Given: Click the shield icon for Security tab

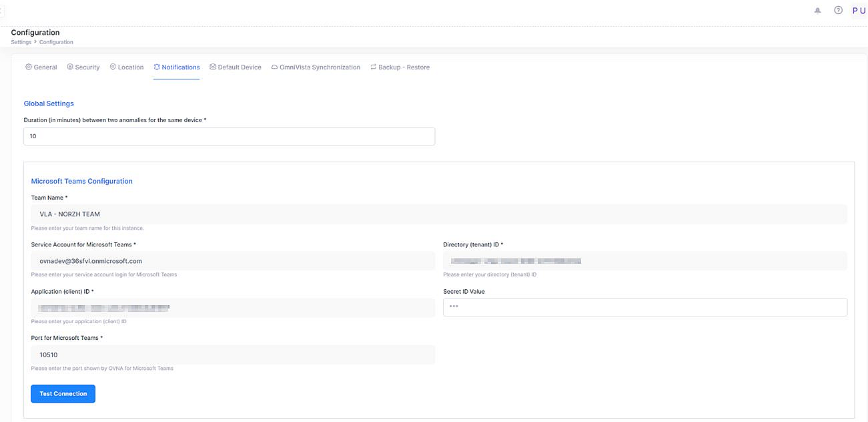Looking at the screenshot, I should click(x=70, y=67).
